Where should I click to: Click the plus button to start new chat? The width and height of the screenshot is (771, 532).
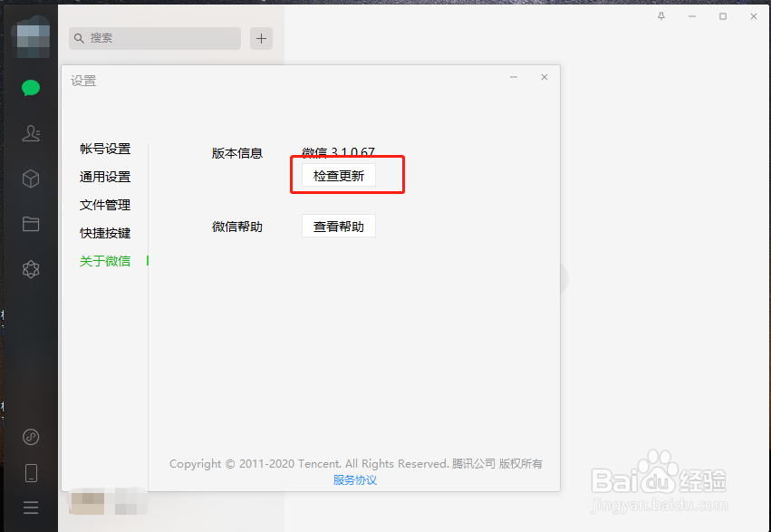pyautogui.click(x=261, y=38)
